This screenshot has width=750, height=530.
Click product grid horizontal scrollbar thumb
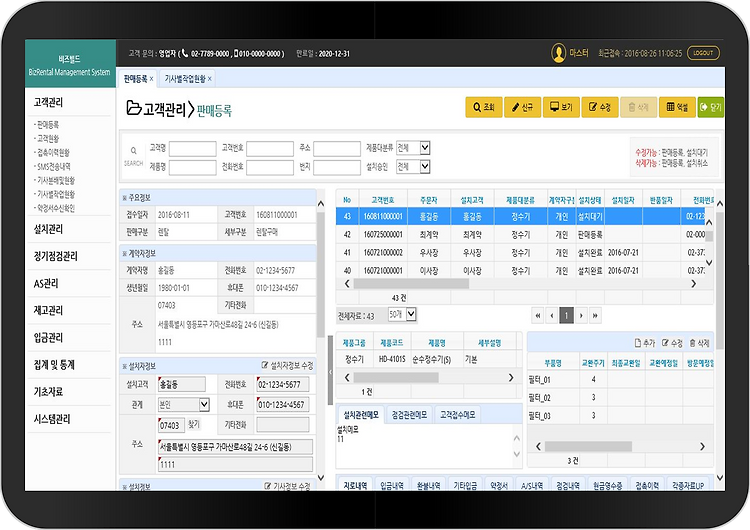pos(396,377)
